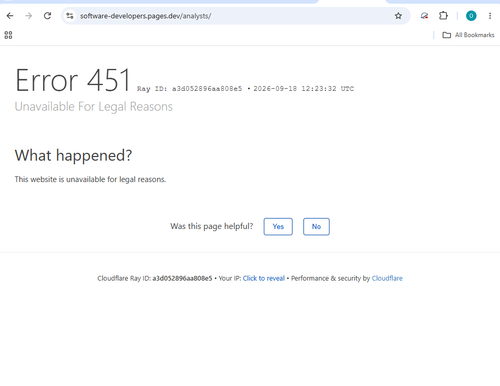Bookmark this page with the star icon
The image size is (500, 386).
(398, 16)
